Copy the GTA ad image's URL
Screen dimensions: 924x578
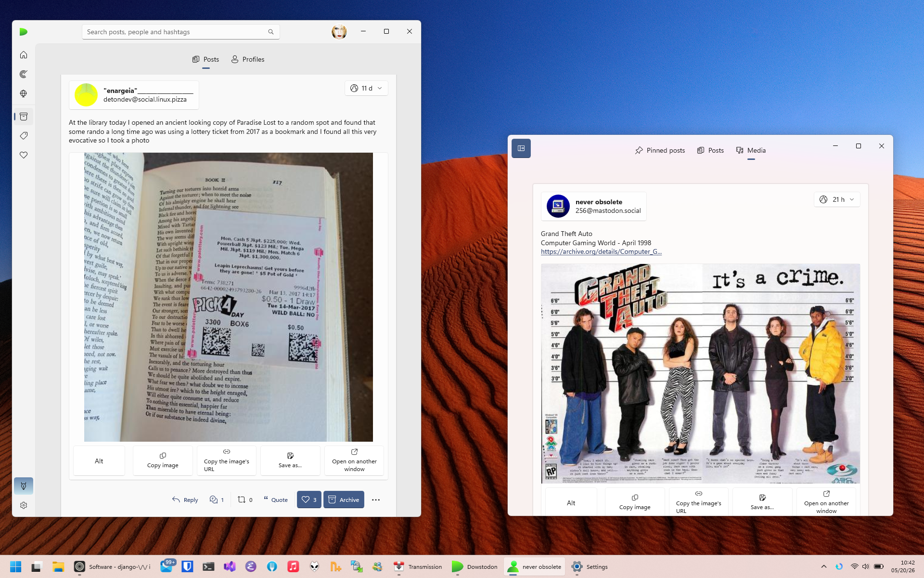699,502
